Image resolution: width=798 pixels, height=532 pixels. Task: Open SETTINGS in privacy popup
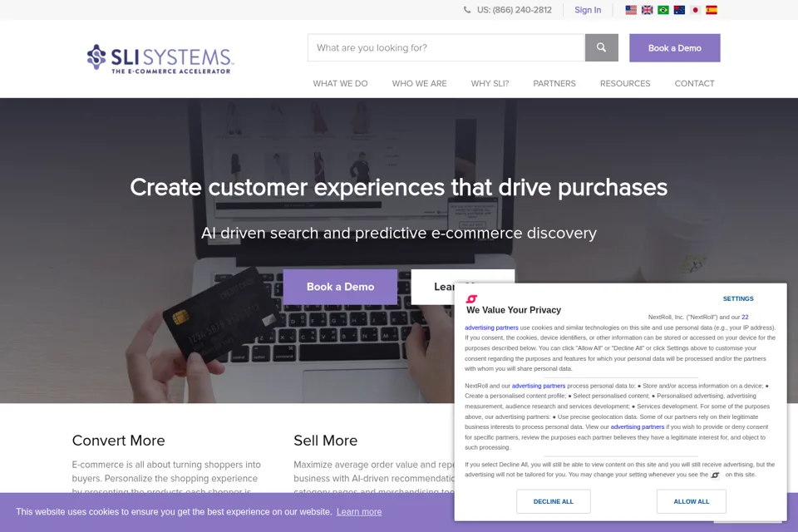738,299
